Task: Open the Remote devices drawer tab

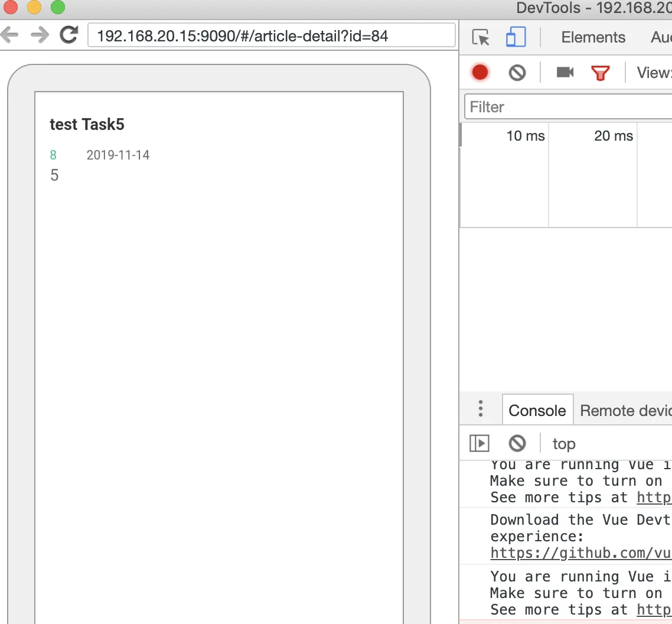Action: 626,411
